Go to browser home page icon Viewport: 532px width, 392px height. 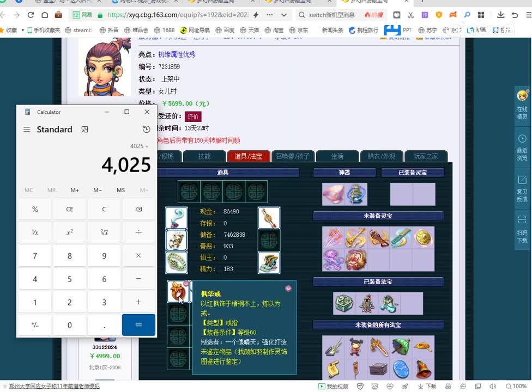[x=45, y=15]
